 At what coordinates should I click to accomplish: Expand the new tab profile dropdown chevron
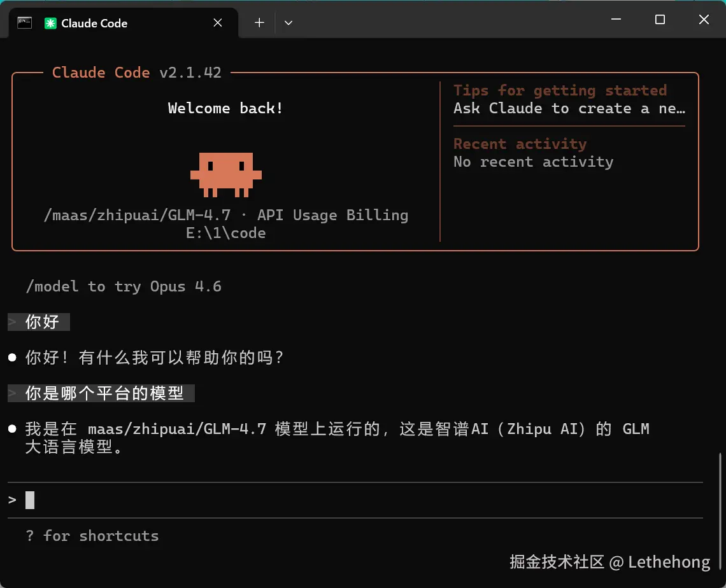pyautogui.click(x=288, y=23)
